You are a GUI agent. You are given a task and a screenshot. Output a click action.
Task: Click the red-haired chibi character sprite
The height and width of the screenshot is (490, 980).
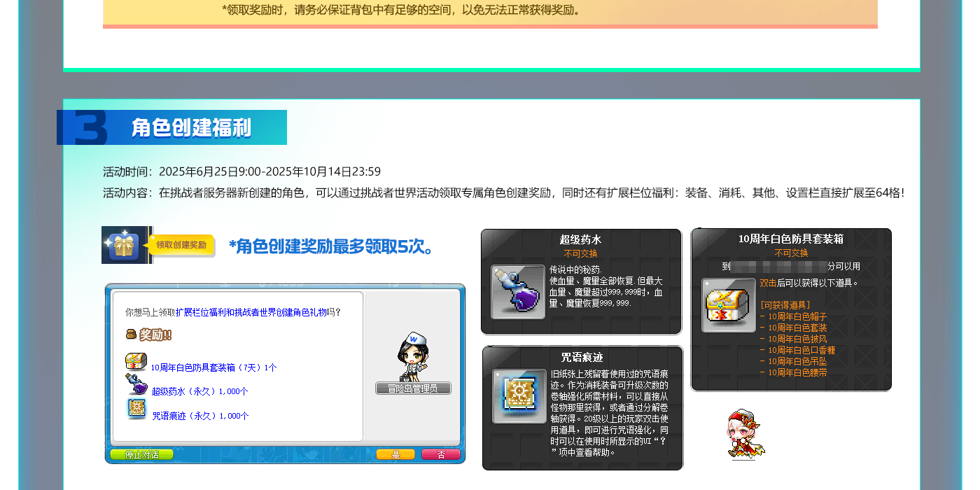click(x=745, y=434)
